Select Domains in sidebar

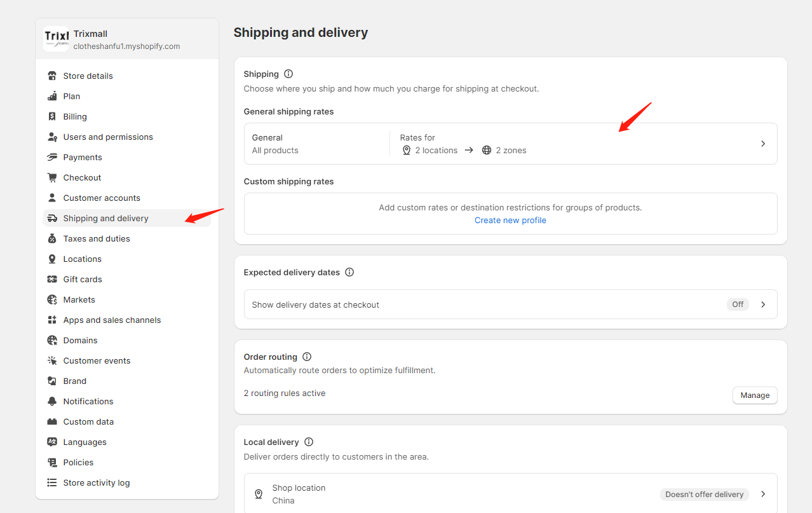tap(127, 340)
